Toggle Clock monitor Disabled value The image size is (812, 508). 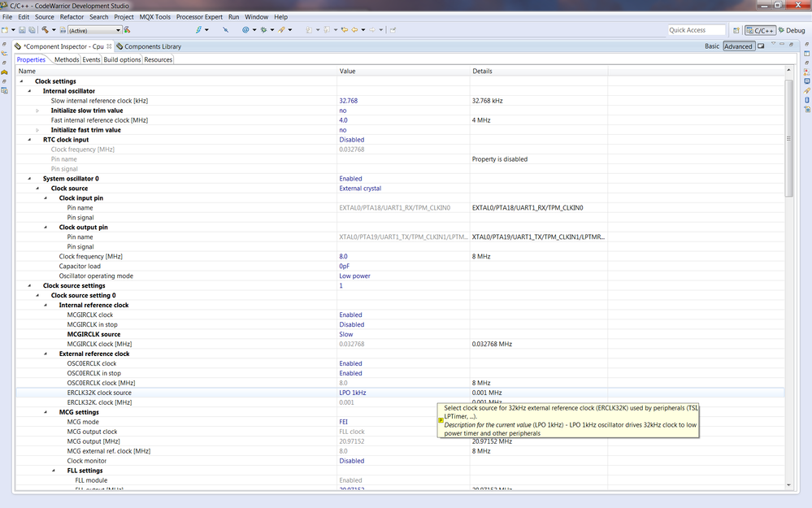(352, 461)
